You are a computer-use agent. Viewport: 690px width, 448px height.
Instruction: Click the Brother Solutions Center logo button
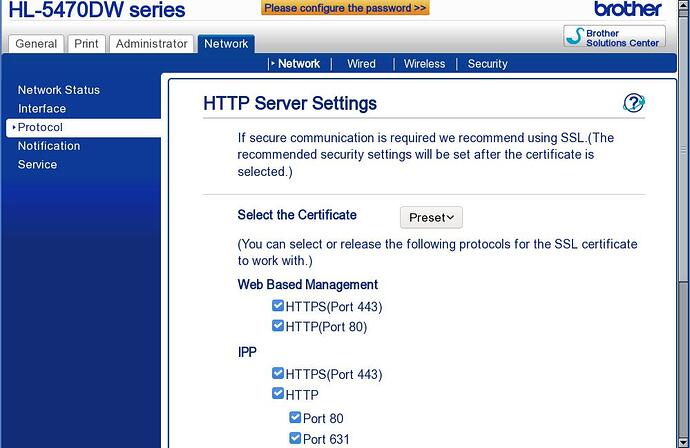point(614,37)
